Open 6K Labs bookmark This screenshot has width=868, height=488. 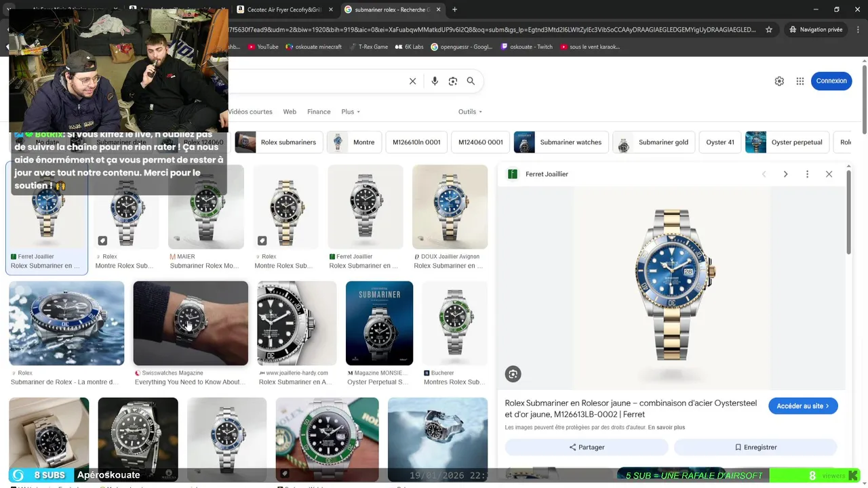click(x=409, y=47)
